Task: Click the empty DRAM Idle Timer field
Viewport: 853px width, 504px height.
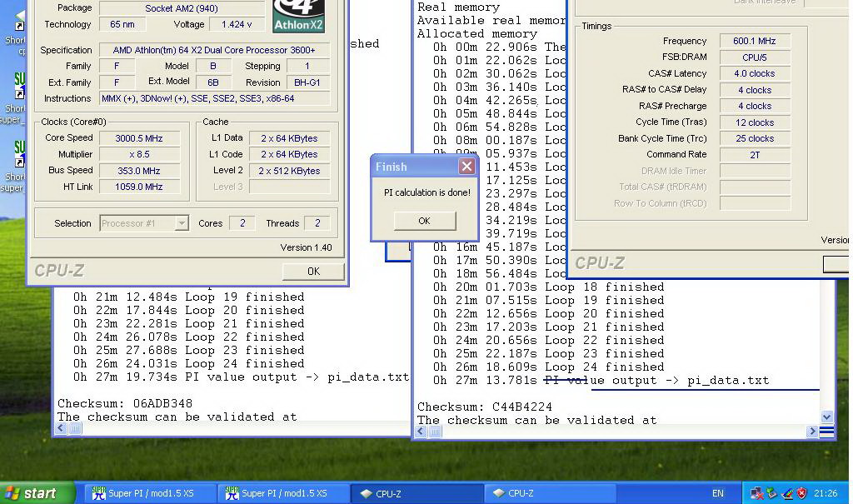Action: (x=755, y=171)
